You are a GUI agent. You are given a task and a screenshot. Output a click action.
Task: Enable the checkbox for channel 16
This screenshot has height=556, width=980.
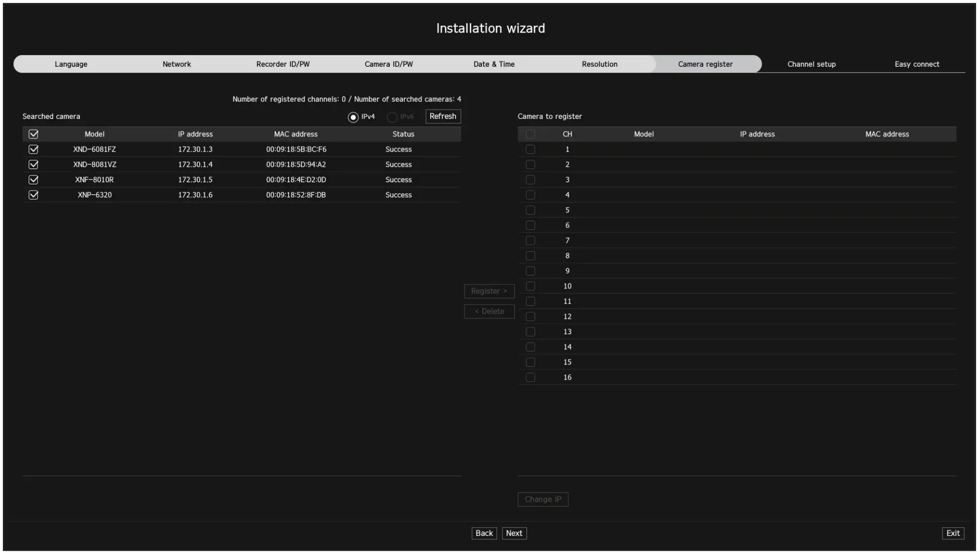[531, 377]
